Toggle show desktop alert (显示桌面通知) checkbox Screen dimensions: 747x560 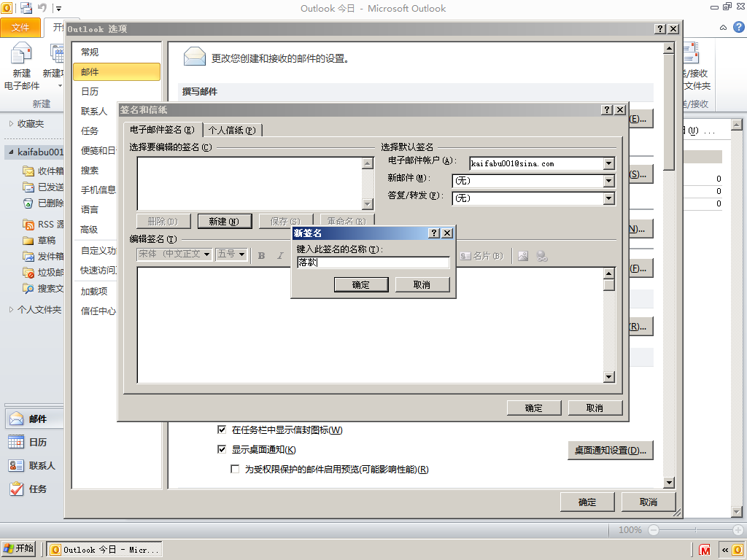222,449
